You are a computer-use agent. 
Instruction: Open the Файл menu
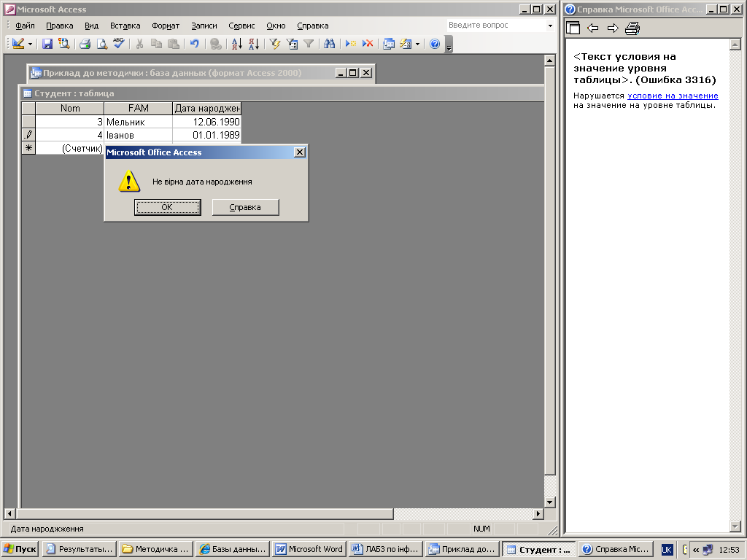coord(25,26)
